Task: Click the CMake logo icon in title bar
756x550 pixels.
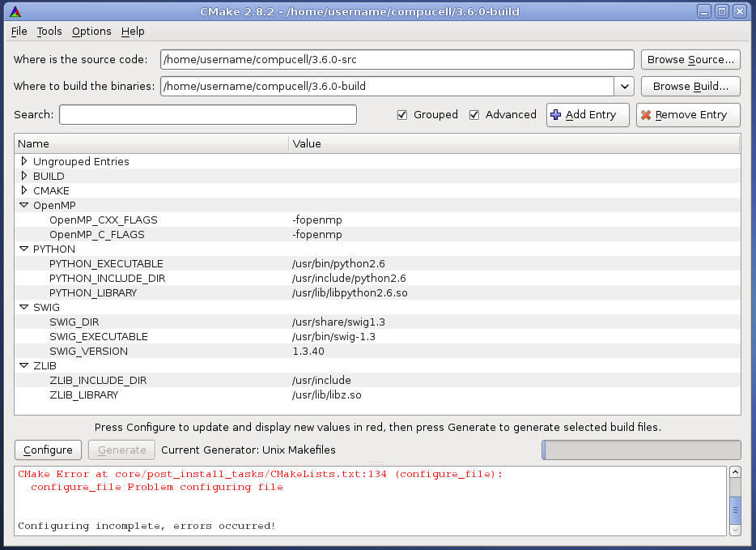Action: (x=15, y=11)
